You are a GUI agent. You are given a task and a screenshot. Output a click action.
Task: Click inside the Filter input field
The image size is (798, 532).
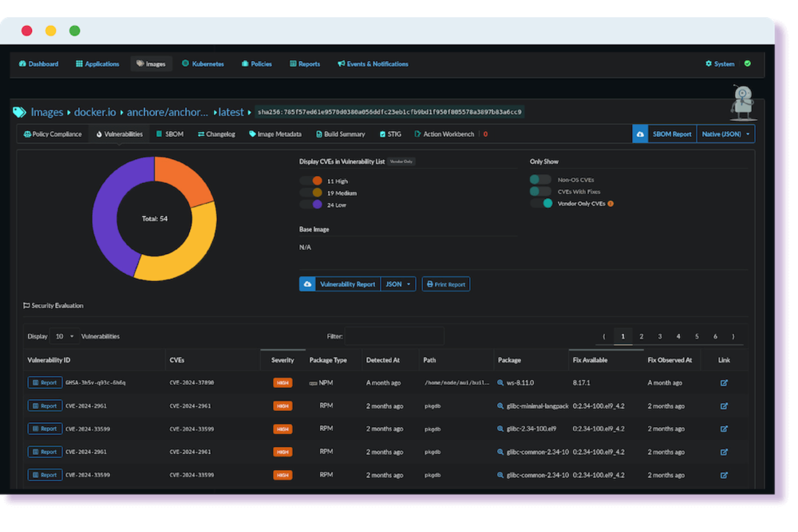[394, 336]
